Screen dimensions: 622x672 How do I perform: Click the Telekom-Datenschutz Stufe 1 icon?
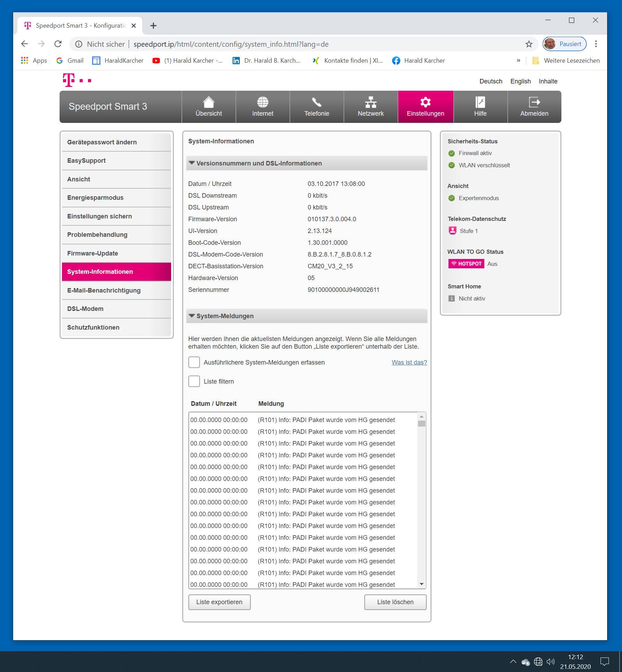click(x=452, y=231)
